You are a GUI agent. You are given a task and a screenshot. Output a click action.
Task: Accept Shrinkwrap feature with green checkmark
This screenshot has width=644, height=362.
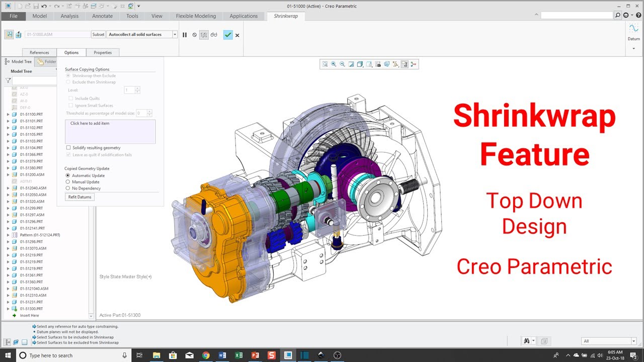pos(228,35)
